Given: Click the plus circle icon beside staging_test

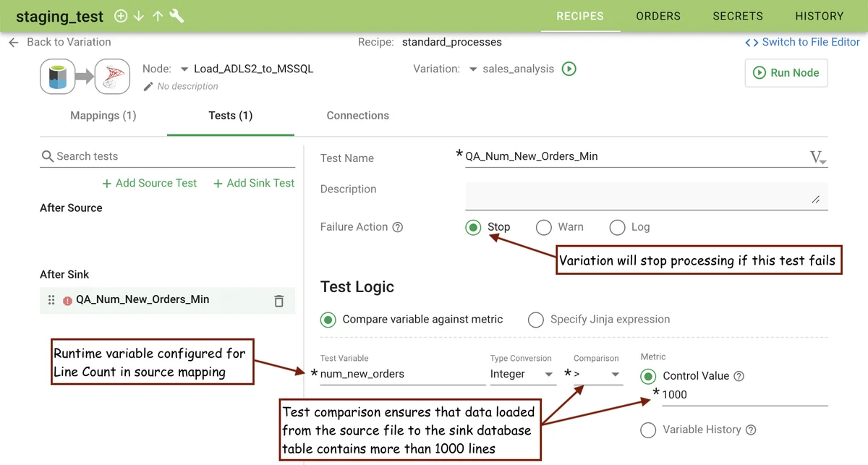Looking at the screenshot, I should [121, 16].
